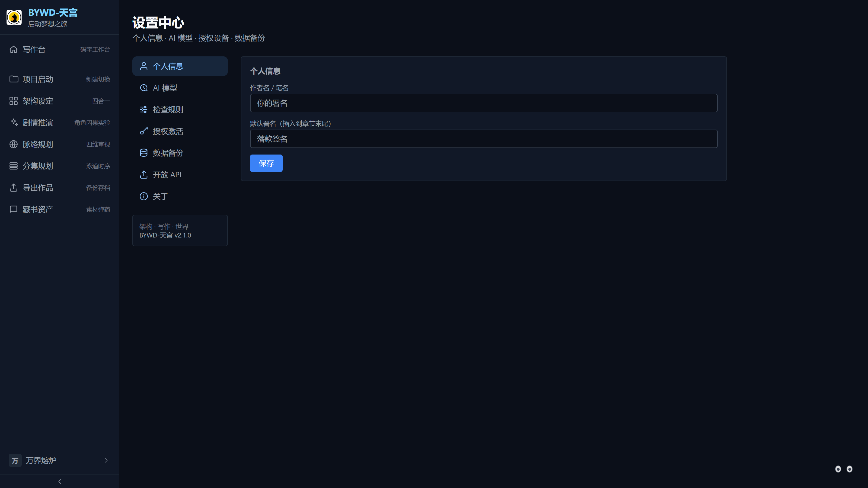Click the 脉络规划 globe icon
This screenshot has height=488, width=868.
[14, 145]
